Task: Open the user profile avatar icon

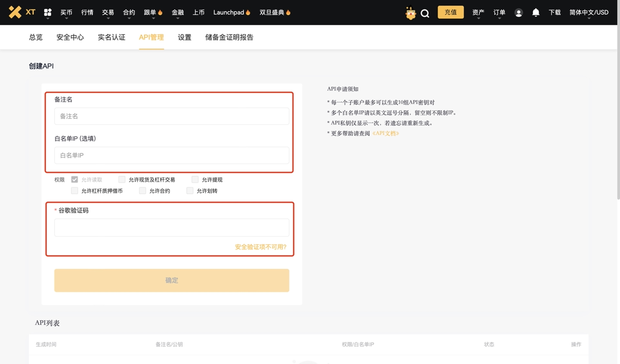Action: point(518,12)
